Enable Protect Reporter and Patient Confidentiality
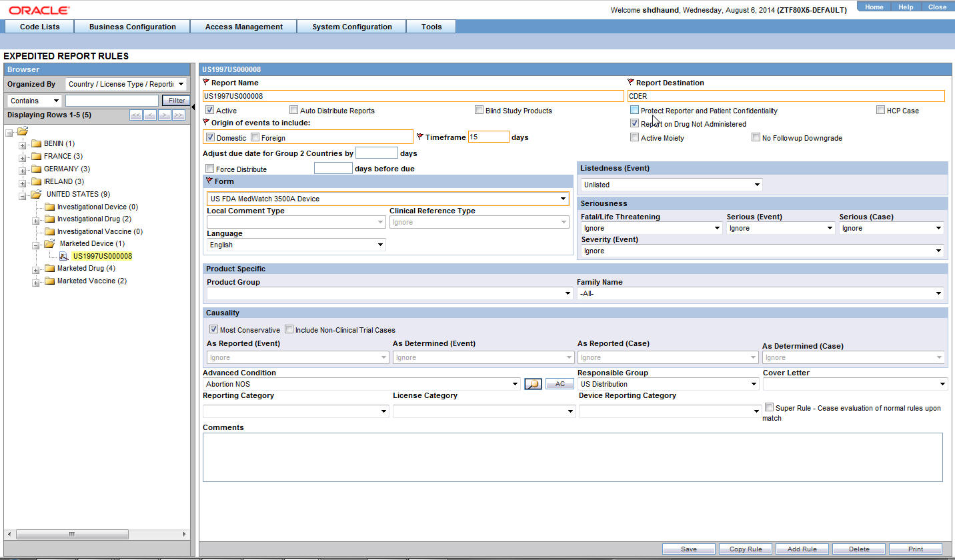 [634, 110]
